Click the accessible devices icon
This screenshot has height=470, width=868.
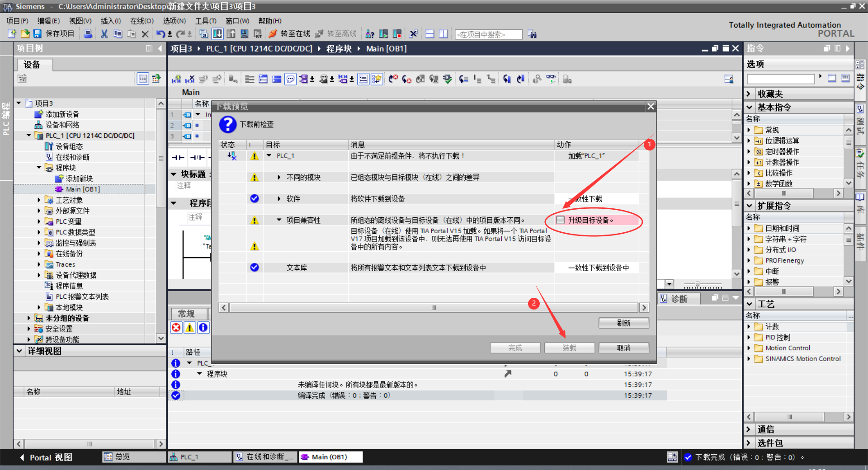point(370,34)
